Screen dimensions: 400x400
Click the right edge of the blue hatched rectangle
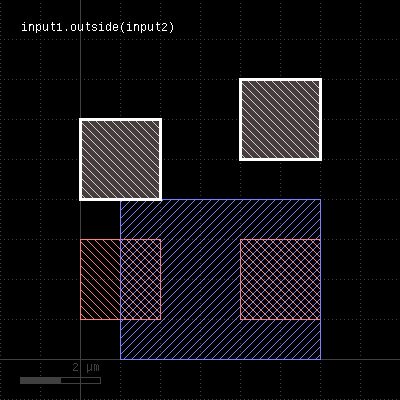click(x=321, y=279)
